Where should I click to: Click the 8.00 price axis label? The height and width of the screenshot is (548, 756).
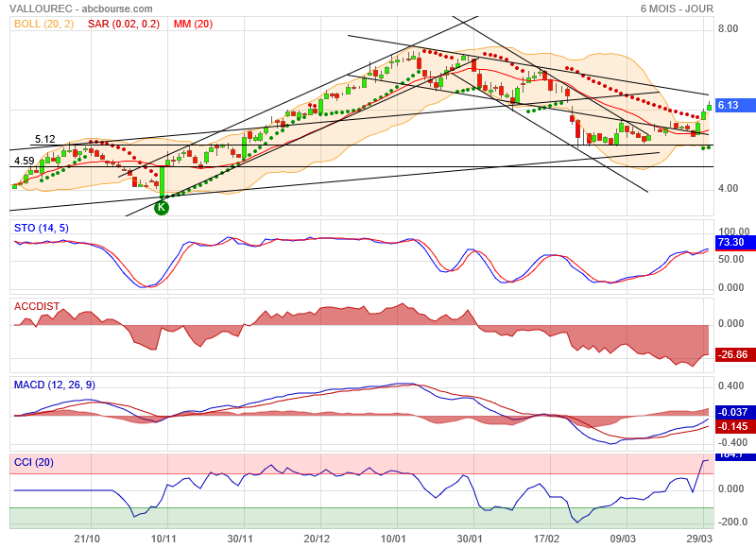[728, 28]
